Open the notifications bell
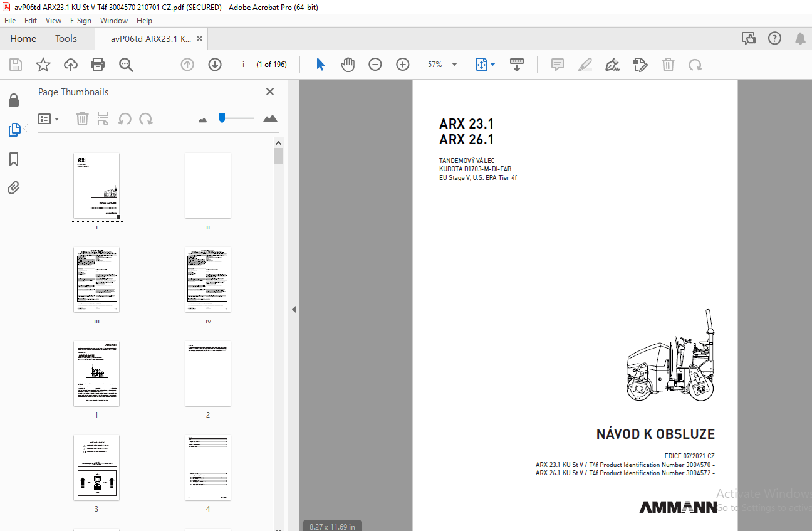This screenshot has width=812, height=531. click(800, 39)
